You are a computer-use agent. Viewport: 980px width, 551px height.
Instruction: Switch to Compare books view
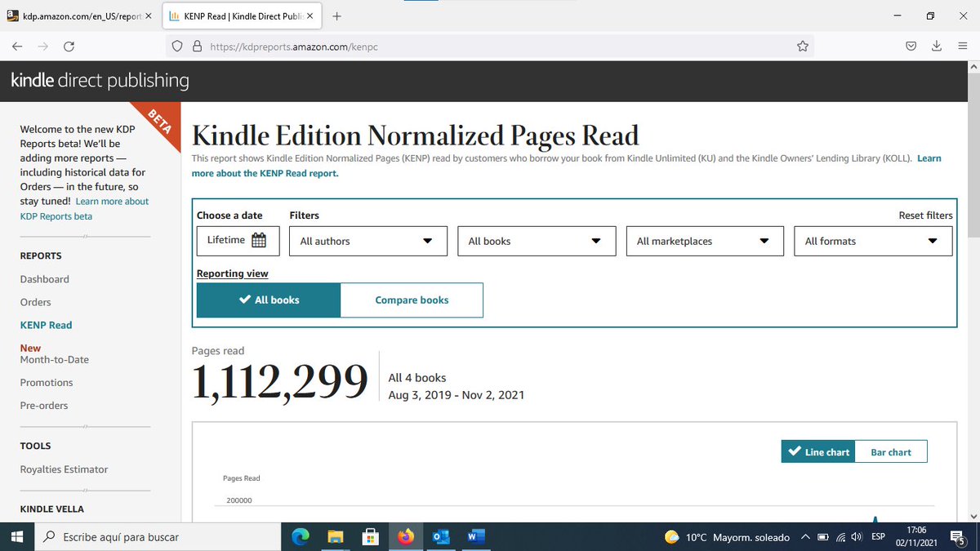tap(412, 300)
